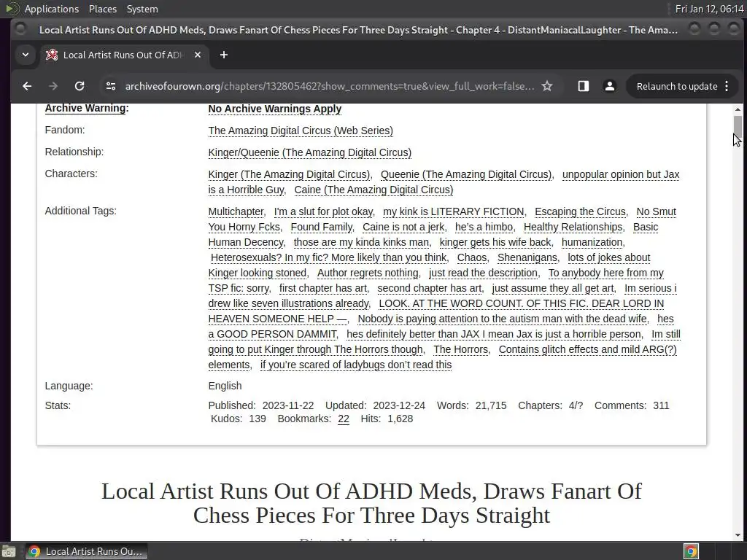Image resolution: width=747 pixels, height=560 pixels.
Task: Click the Multichapter tag
Action: click(x=236, y=211)
